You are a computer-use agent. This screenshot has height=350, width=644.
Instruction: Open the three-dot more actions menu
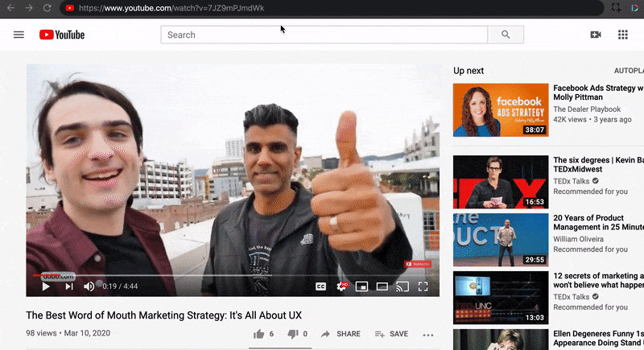428,335
